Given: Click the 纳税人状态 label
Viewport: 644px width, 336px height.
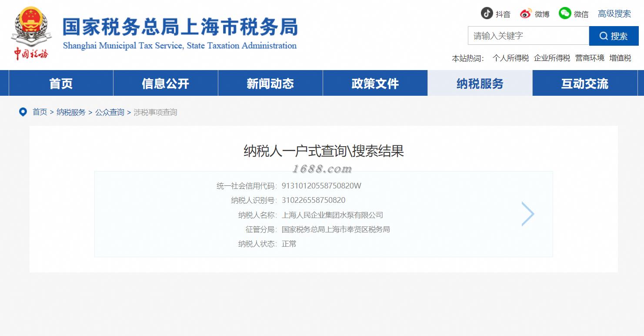Looking at the screenshot, I should 257,244.
